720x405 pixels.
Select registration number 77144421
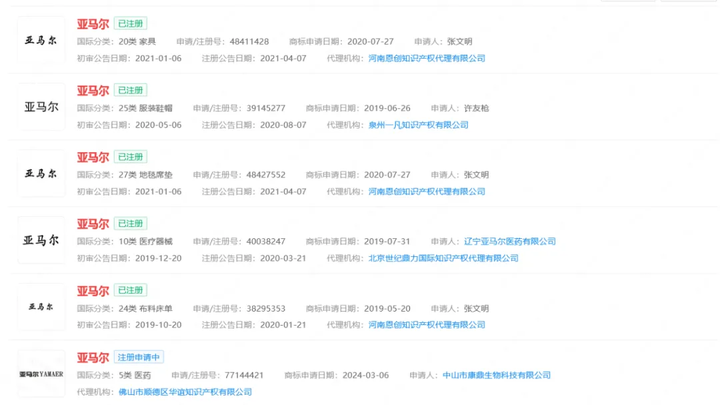pyautogui.click(x=244, y=375)
